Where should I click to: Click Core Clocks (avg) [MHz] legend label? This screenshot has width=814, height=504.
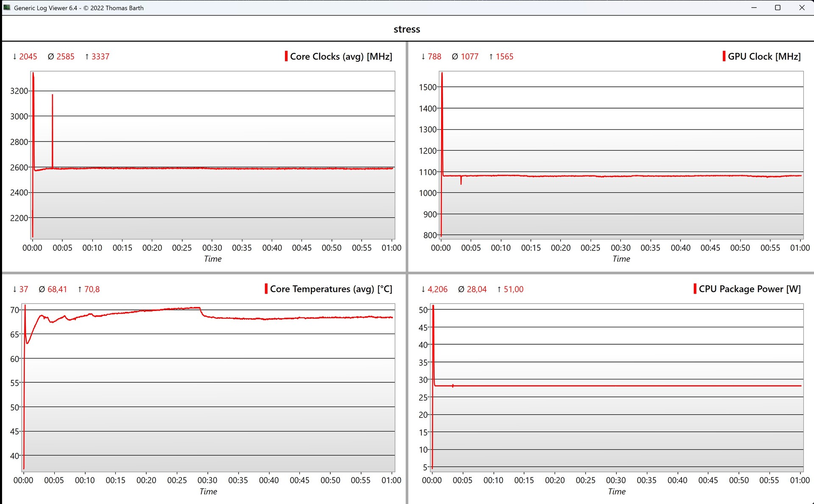[x=341, y=56]
